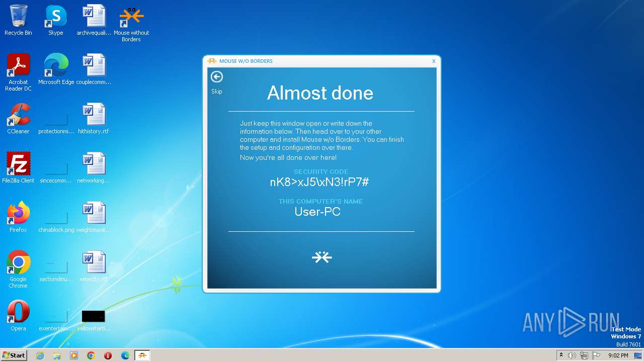Screen dimensions: 644x362
Task: Open networking document icon
Action: pos(94,168)
